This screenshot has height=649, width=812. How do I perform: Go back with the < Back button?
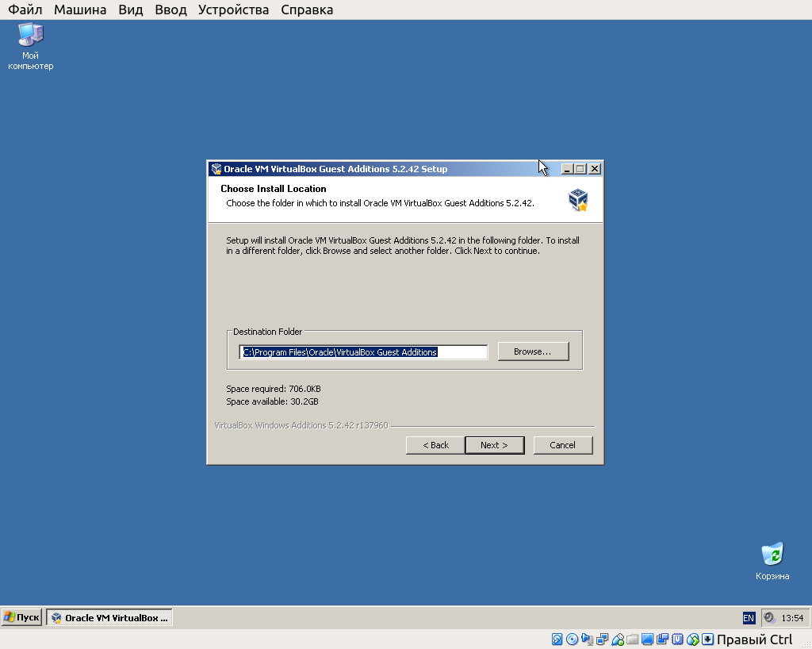coord(435,445)
